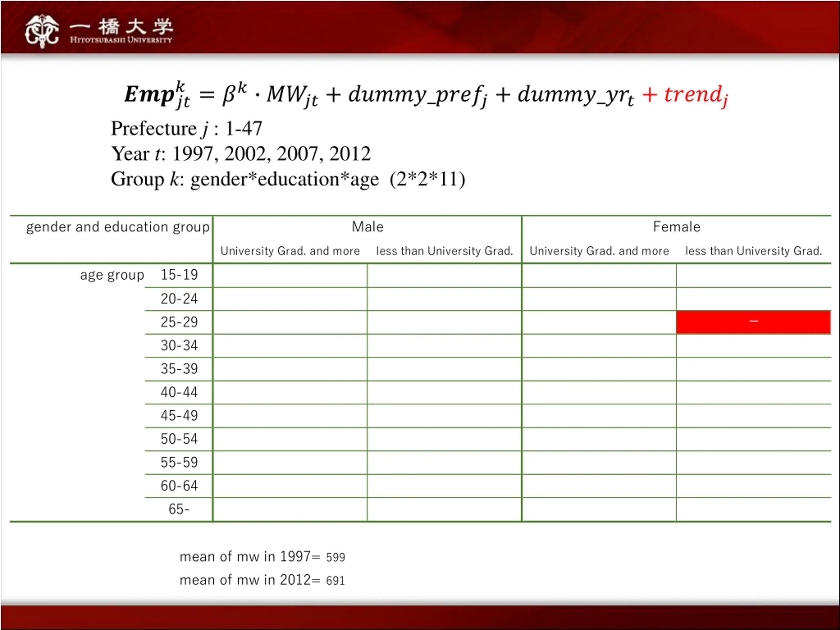This screenshot has width=840, height=630.
Task: Select the 65- age row label
Action: (179, 509)
